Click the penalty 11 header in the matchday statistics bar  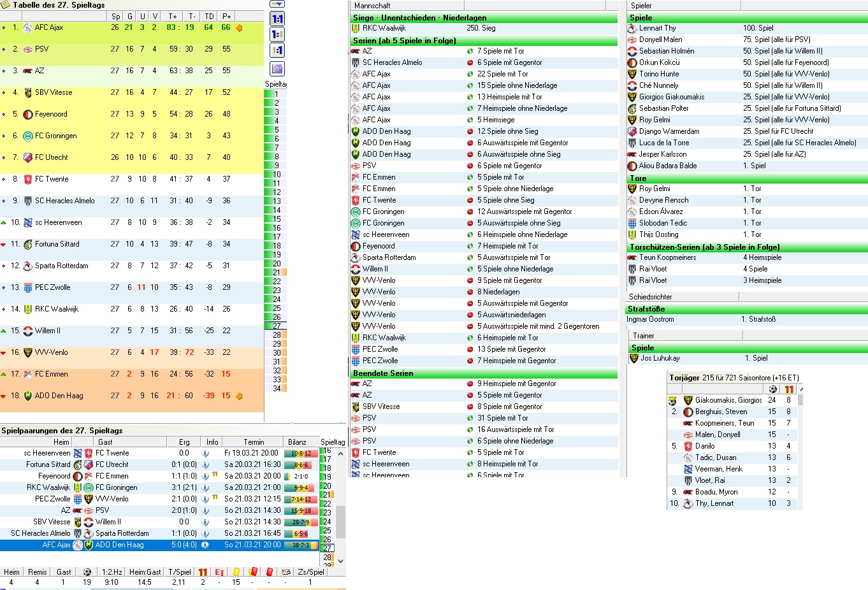[x=203, y=572]
